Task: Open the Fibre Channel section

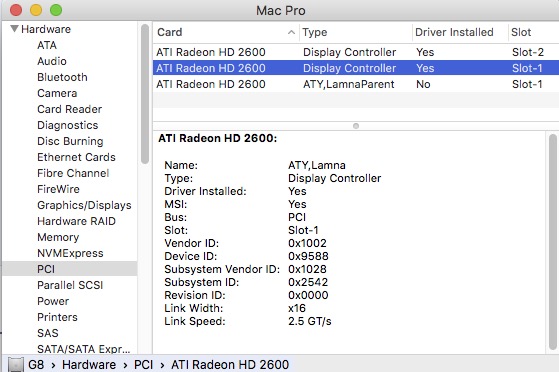Action: (x=73, y=173)
